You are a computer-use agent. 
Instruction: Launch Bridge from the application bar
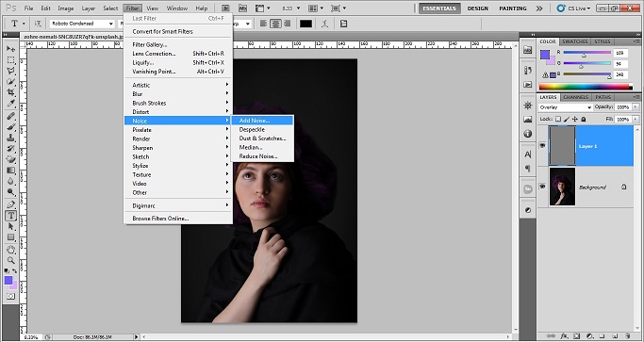[226, 8]
